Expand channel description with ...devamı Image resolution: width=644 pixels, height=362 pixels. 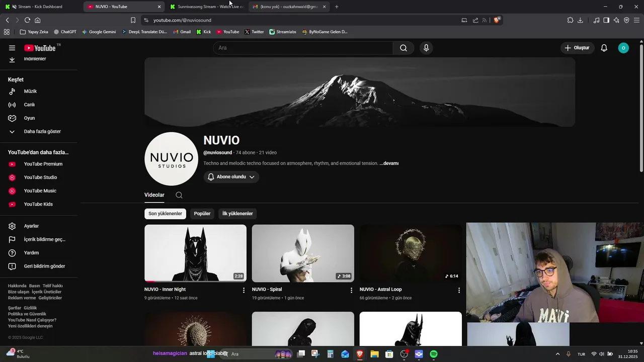tap(389, 163)
